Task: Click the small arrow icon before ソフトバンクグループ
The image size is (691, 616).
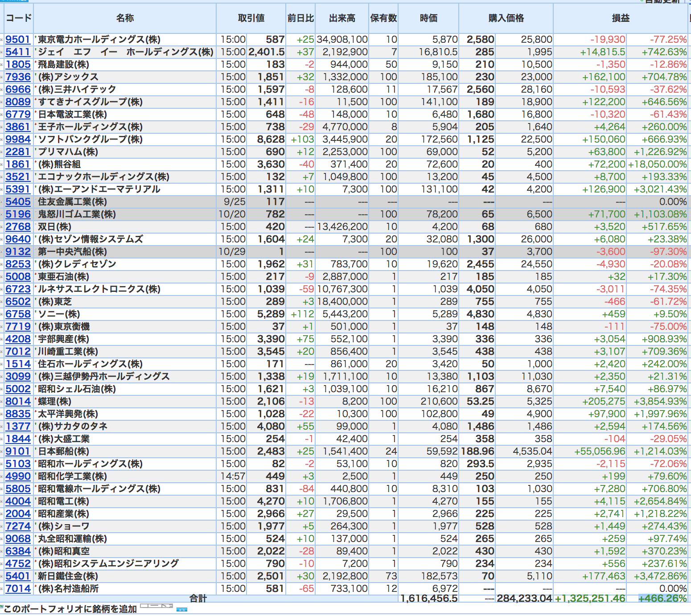Action: (x=36, y=137)
